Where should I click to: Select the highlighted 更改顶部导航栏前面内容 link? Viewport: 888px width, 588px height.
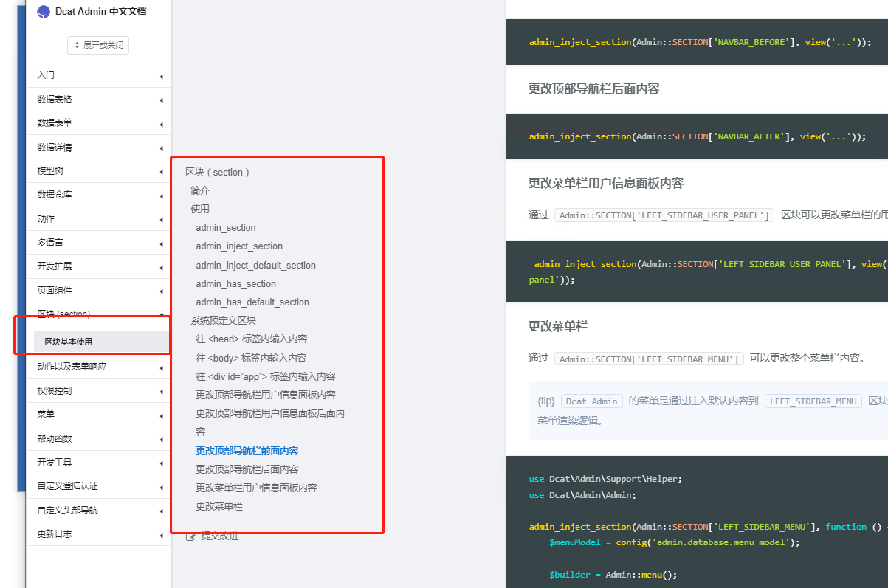point(247,451)
